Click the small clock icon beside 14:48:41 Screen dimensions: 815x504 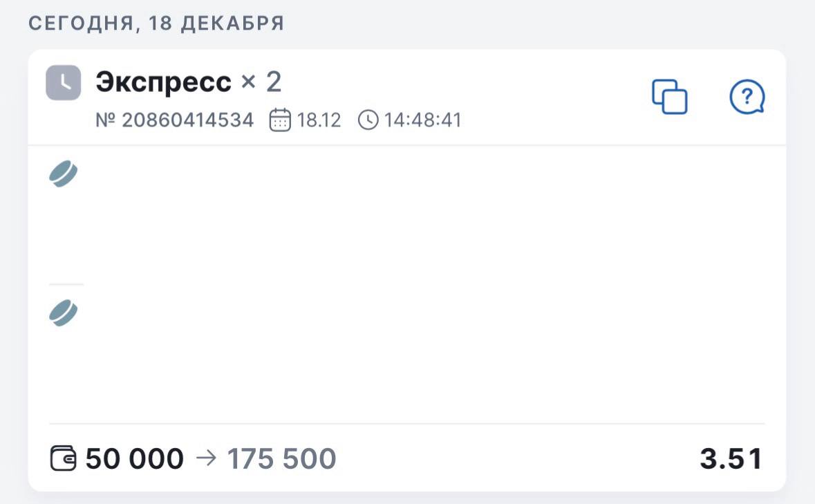[368, 120]
